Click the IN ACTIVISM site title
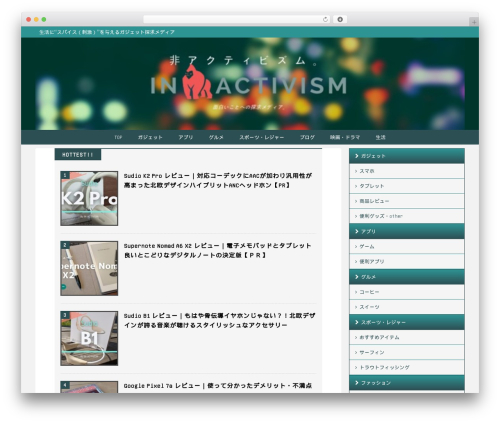The image size is (500, 423). click(x=249, y=86)
